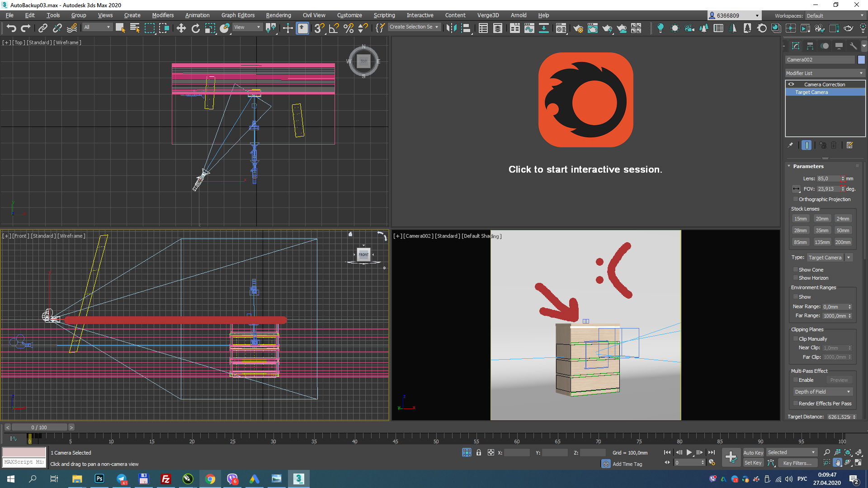Check Enable under Multi-Pass Effect
The image size is (868, 488).
point(796,380)
